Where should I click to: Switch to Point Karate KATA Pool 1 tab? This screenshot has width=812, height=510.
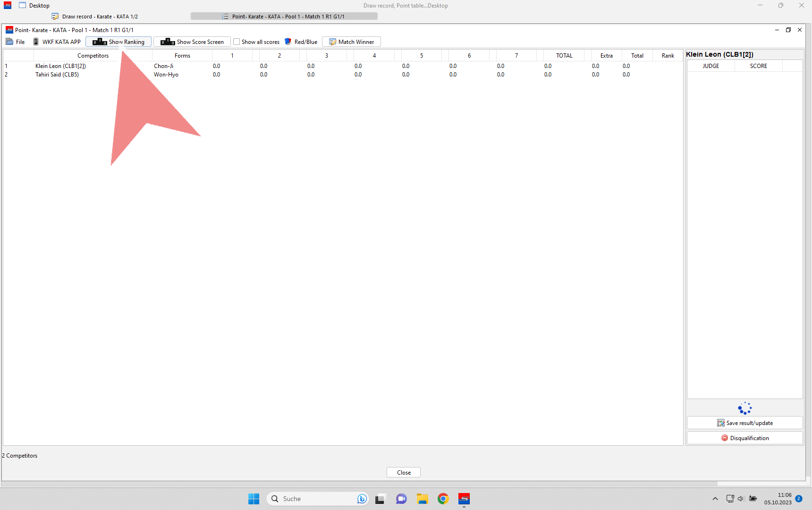tap(284, 17)
